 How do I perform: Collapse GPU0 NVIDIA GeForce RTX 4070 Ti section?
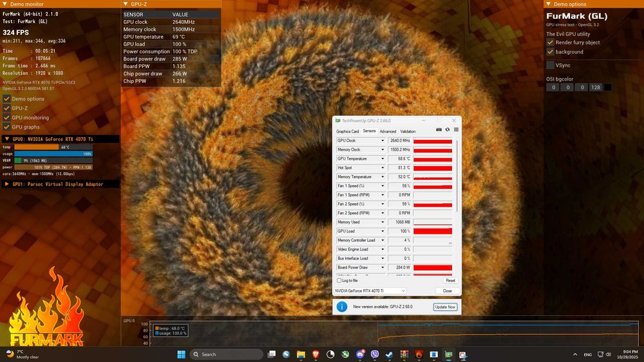6,139
